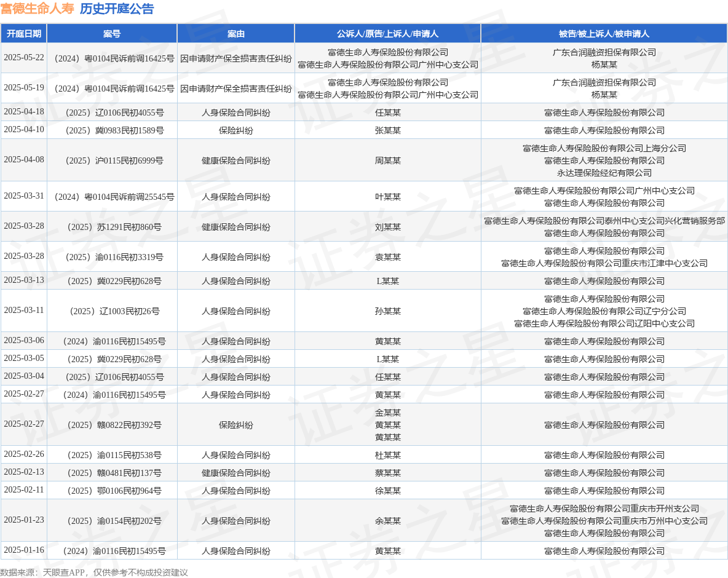Click the date cell 2025-03-06
The width and height of the screenshot is (728, 578).
point(24,340)
